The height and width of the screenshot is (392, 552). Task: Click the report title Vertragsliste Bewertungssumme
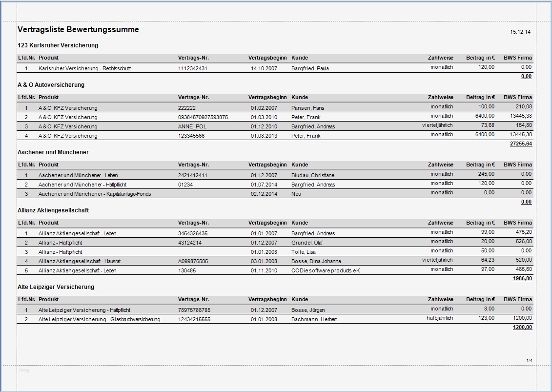(78, 30)
